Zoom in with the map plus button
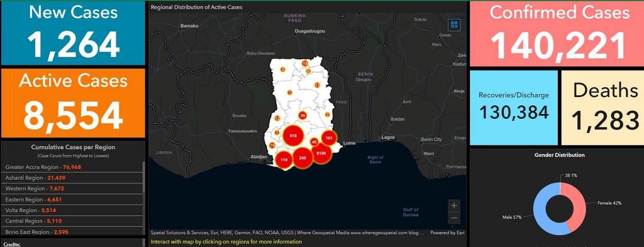 click(x=454, y=205)
